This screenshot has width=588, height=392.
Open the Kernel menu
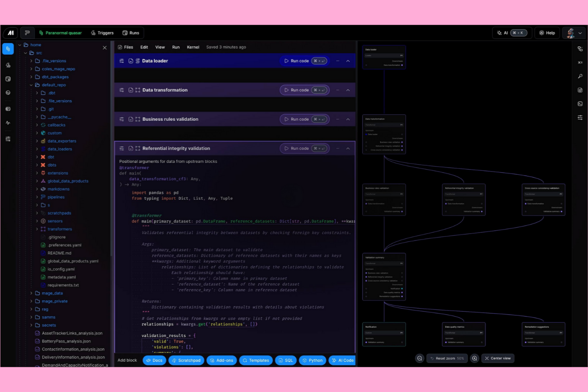tap(193, 47)
